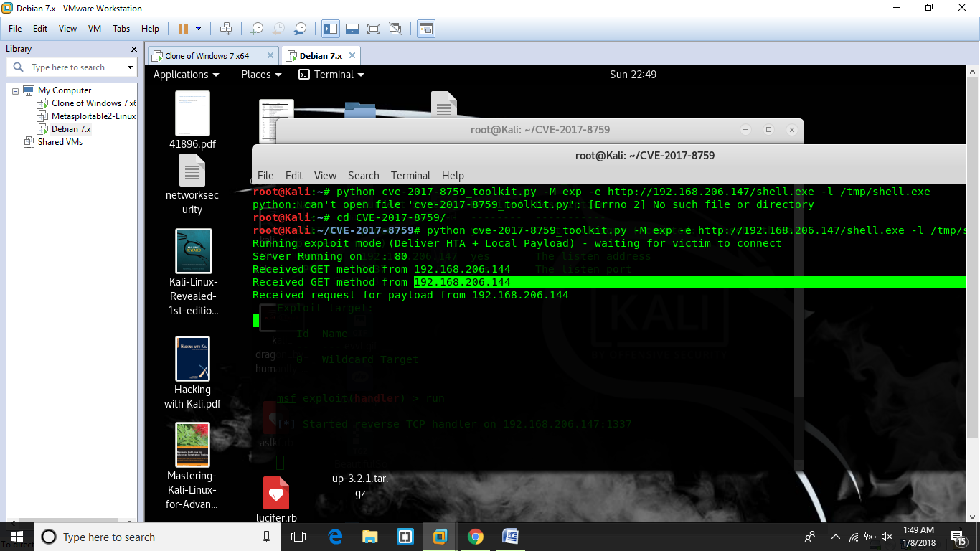Open the VMware Help menu
The image size is (980, 551).
coord(150,29)
